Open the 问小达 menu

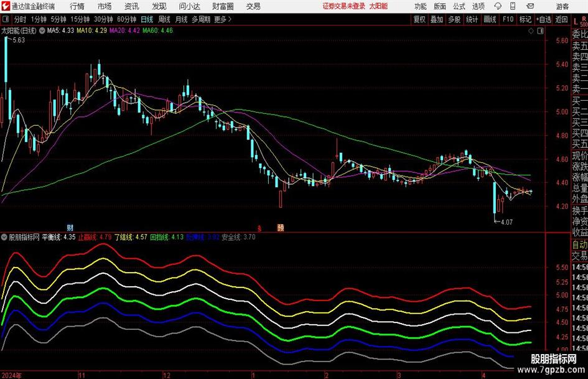pyautogui.click(x=189, y=6)
